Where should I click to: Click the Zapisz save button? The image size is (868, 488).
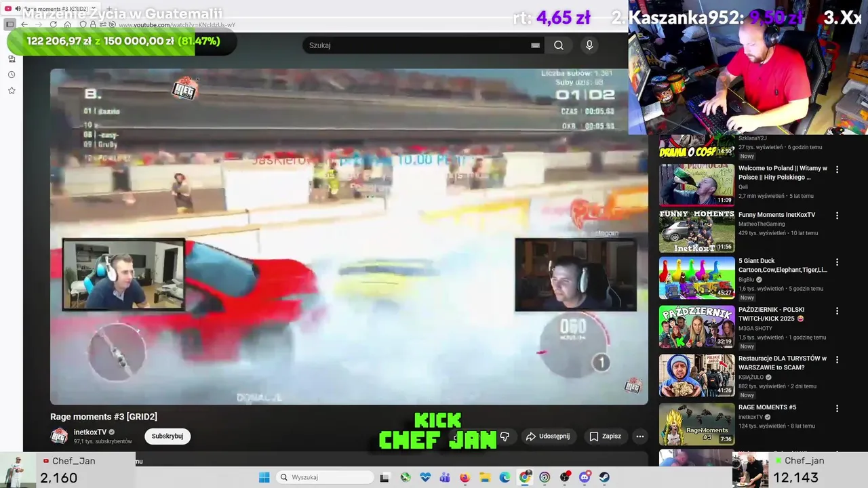(605, 436)
